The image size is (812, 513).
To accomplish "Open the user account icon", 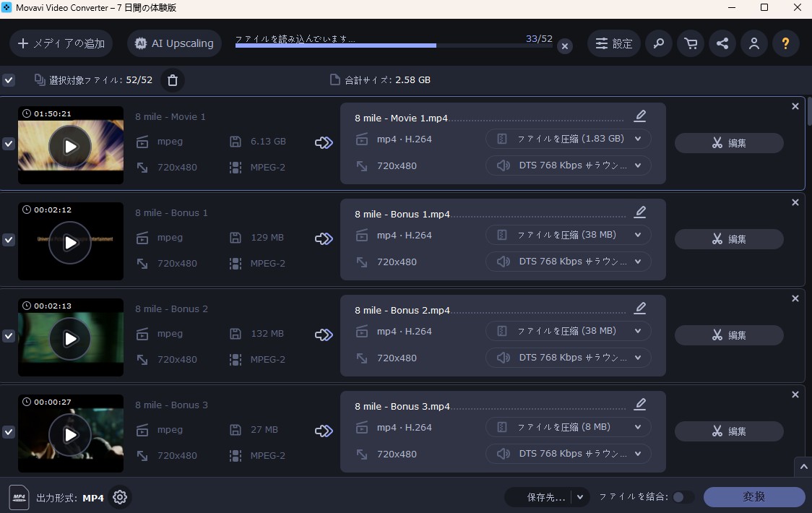I will point(753,43).
